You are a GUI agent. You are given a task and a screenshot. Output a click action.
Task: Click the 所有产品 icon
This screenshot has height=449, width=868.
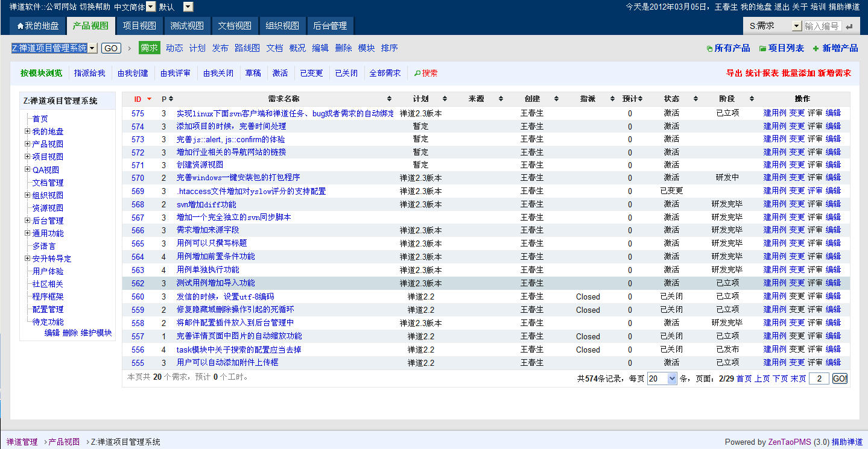point(709,49)
